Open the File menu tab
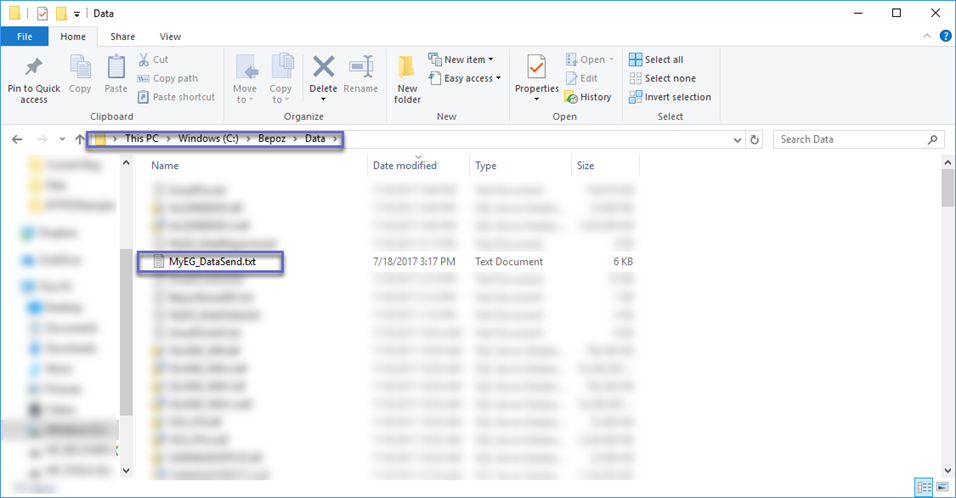956x498 pixels. 24,37
